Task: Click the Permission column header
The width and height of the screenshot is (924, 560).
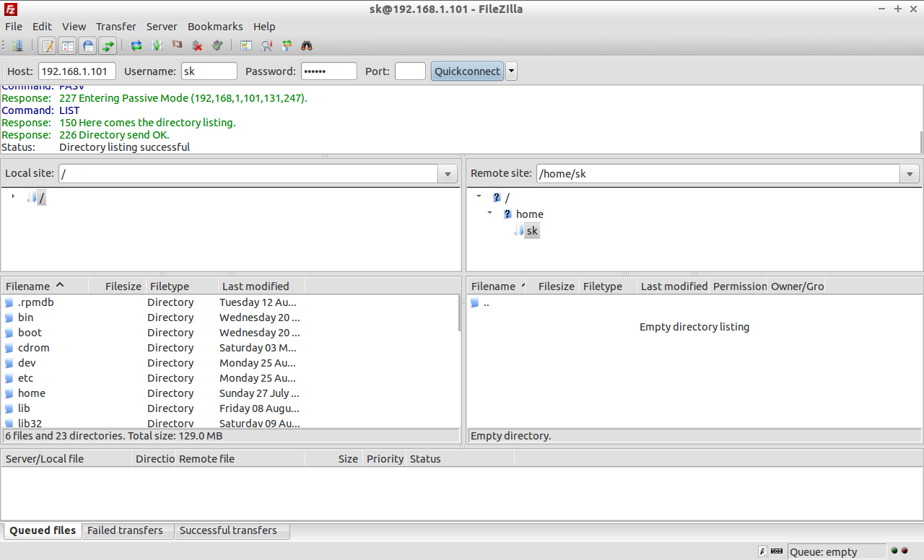Action: [x=739, y=286]
